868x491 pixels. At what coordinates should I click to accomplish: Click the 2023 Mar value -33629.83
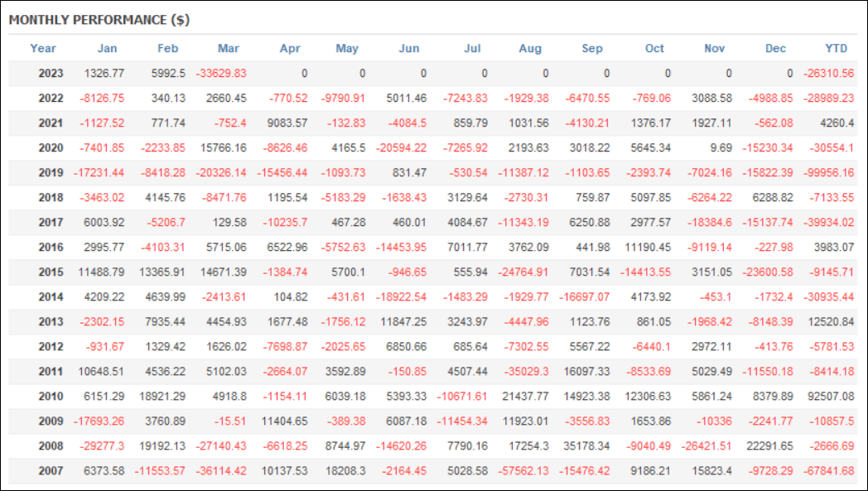[x=221, y=73]
